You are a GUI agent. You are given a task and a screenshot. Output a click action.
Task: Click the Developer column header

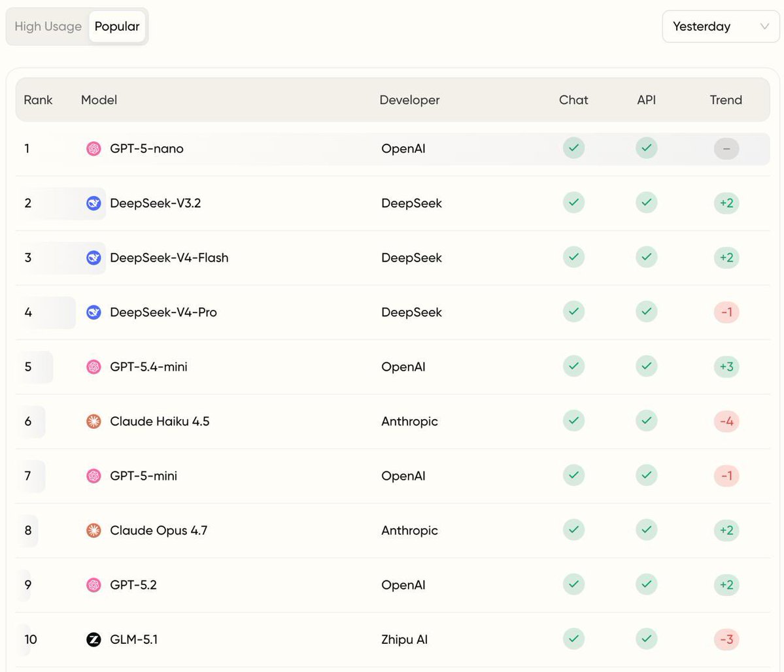coord(409,100)
